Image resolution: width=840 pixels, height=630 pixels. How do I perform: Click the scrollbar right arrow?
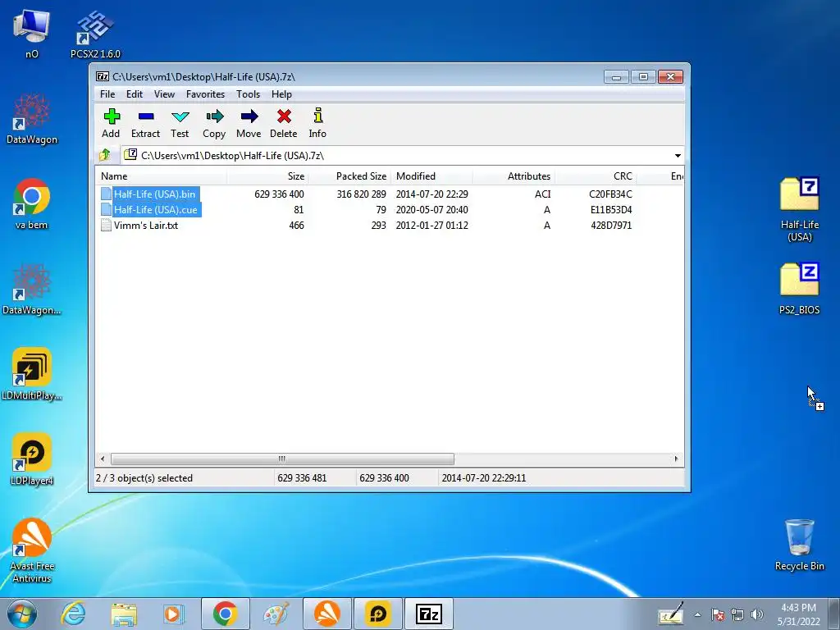(x=676, y=459)
